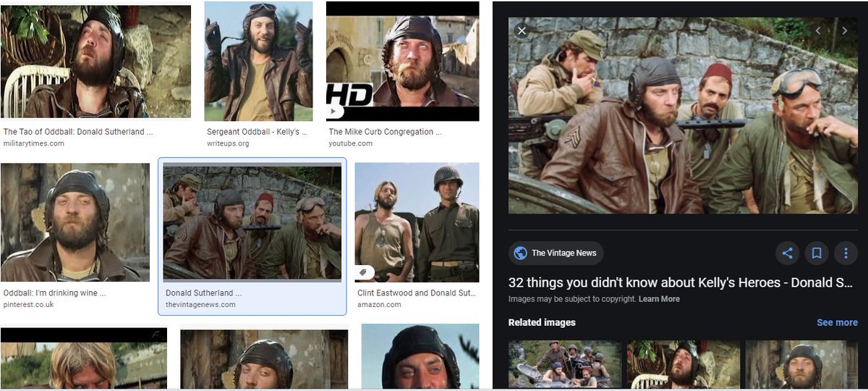Screen dimensions: 868x391
Task: Click 'Oddball: I'm drinking wine' caption
Action: point(54,293)
